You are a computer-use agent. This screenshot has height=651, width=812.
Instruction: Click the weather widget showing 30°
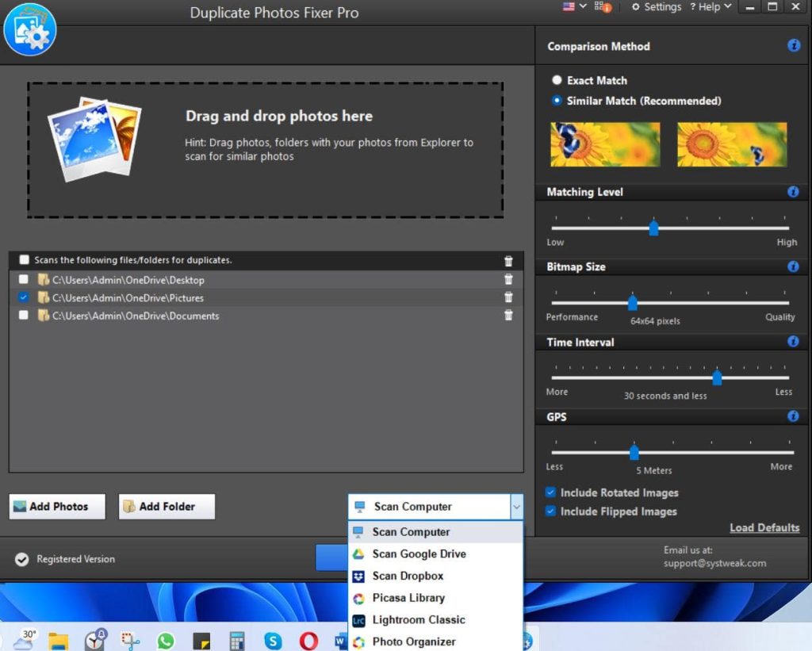(x=26, y=639)
